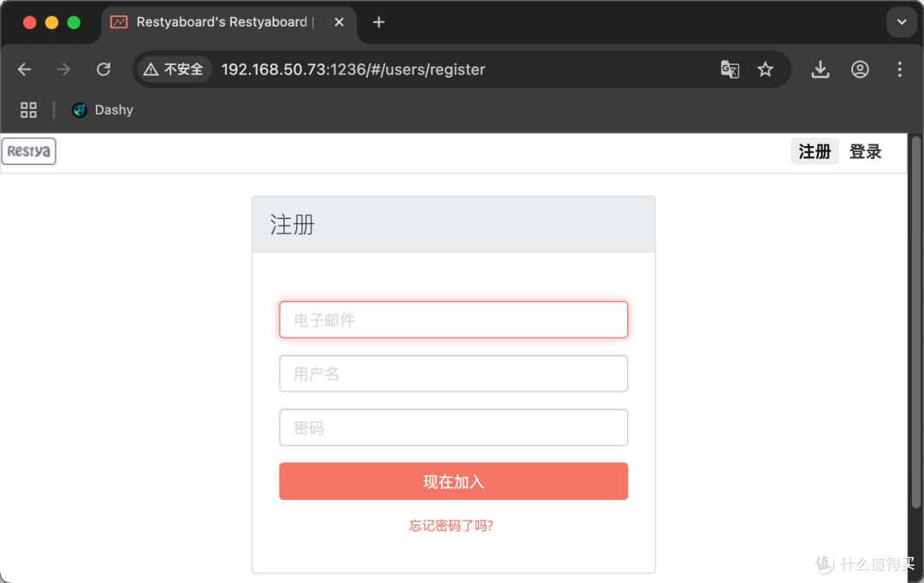
Task: Click the page vertical scrollbar
Action: (x=915, y=321)
